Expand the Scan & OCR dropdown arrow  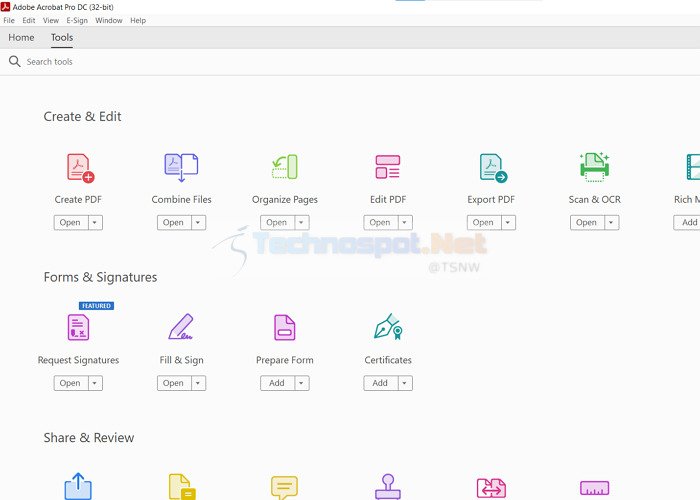pyautogui.click(x=611, y=222)
